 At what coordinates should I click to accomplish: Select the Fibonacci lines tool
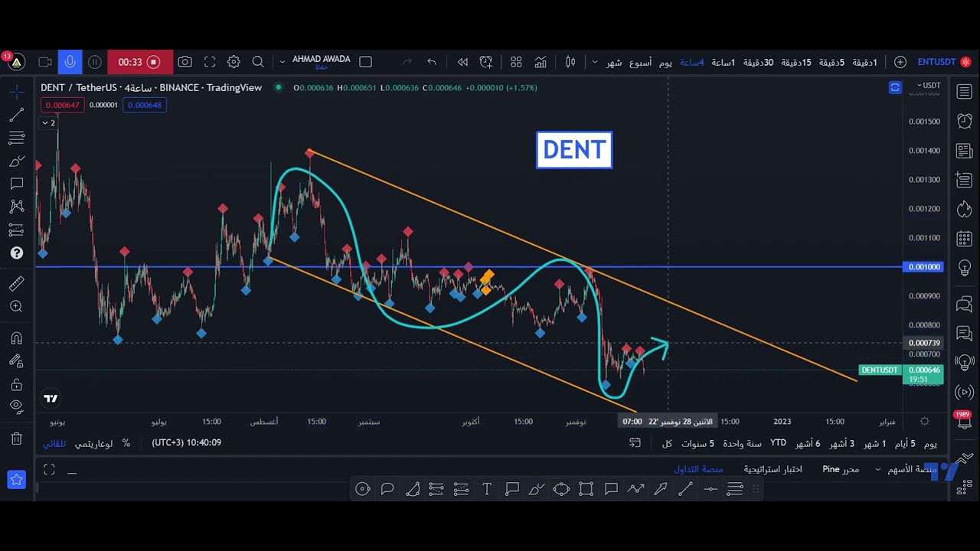pyautogui.click(x=17, y=138)
